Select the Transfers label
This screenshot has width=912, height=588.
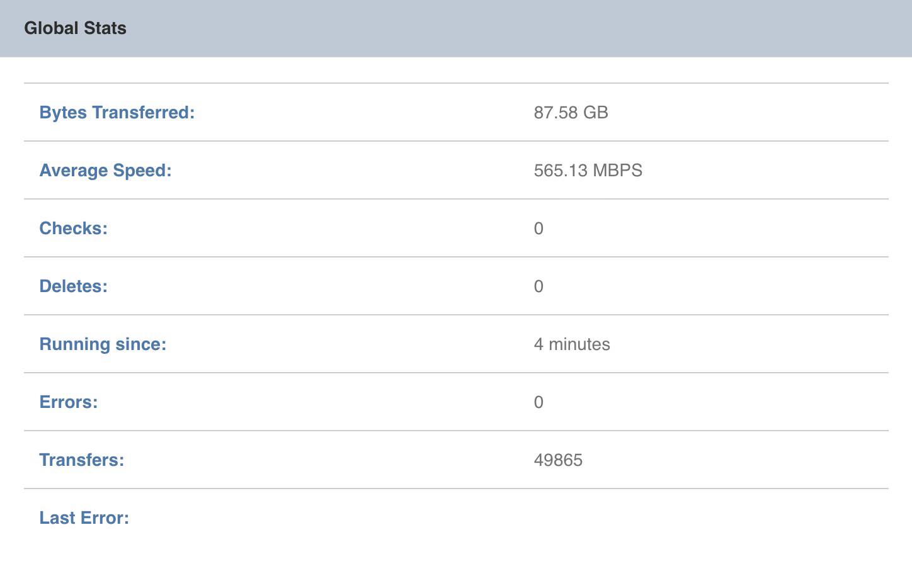click(81, 460)
